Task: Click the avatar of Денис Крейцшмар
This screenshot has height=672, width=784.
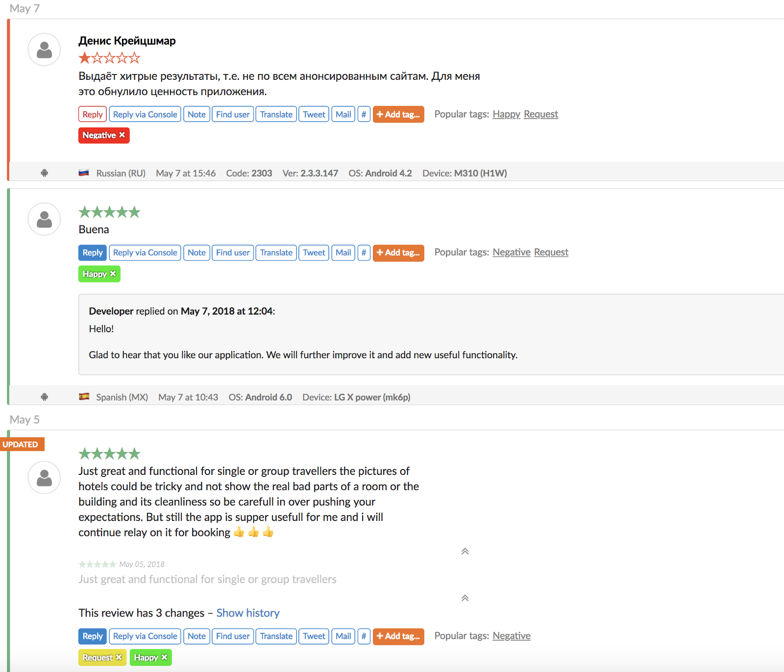Action: pyautogui.click(x=44, y=50)
